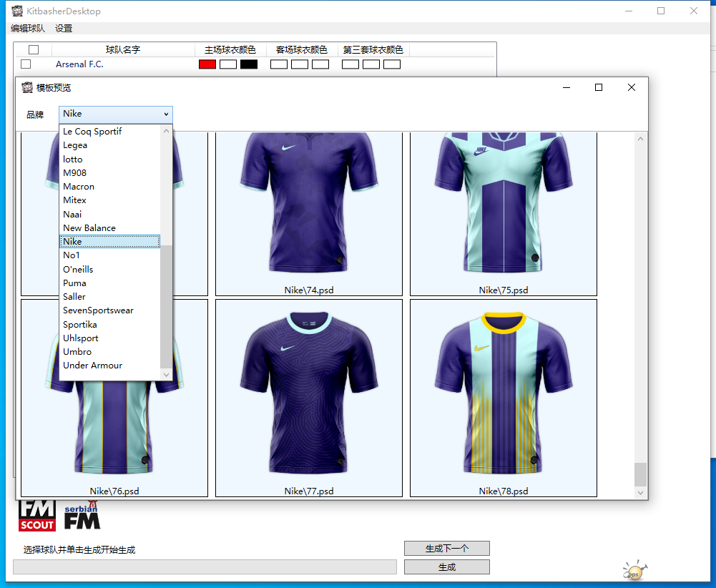Open the 设置 menu

pyautogui.click(x=64, y=29)
